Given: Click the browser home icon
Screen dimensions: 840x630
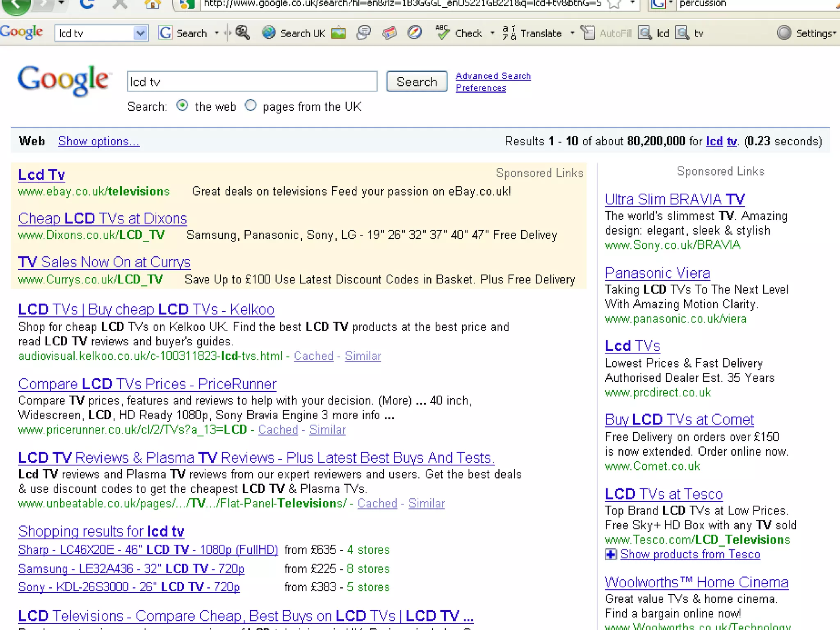Looking at the screenshot, I should (152, 4).
